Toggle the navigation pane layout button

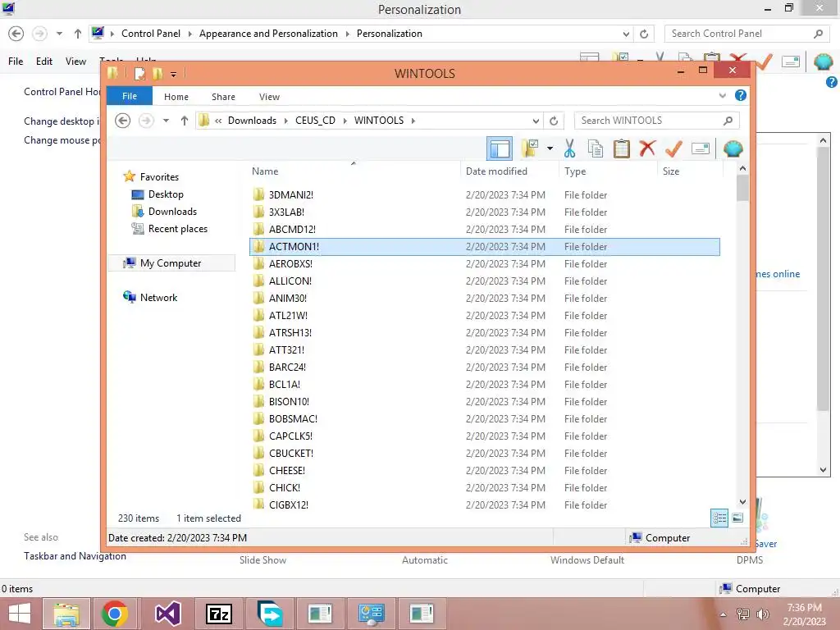(x=500, y=148)
